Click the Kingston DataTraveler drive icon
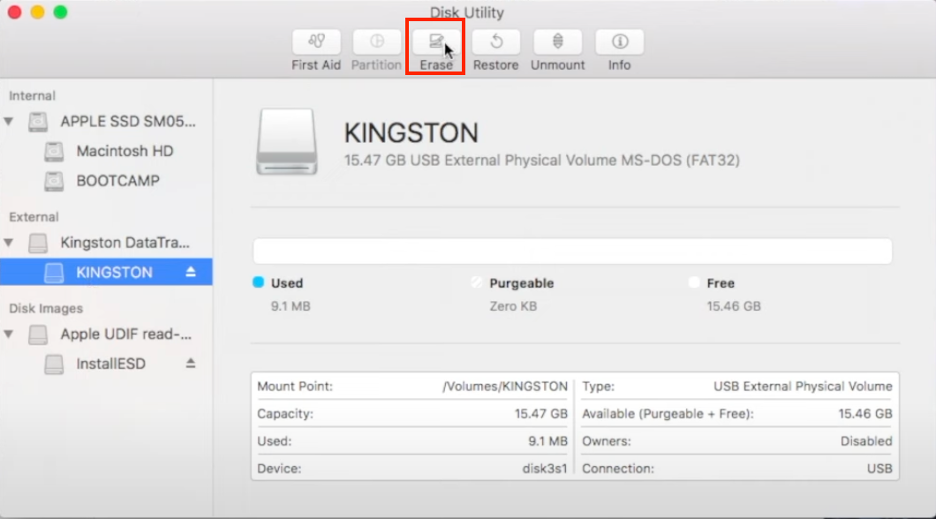Screen dimensions: 936x520 coord(38,243)
